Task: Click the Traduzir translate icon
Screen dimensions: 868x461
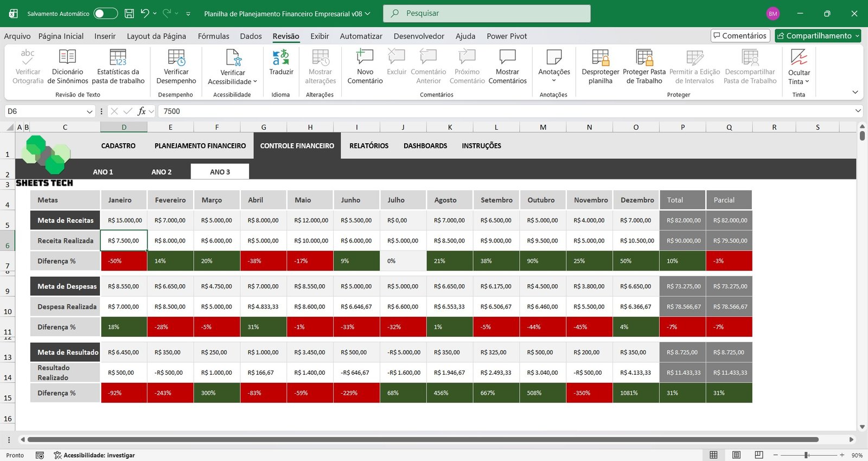Action: click(x=281, y=57)
